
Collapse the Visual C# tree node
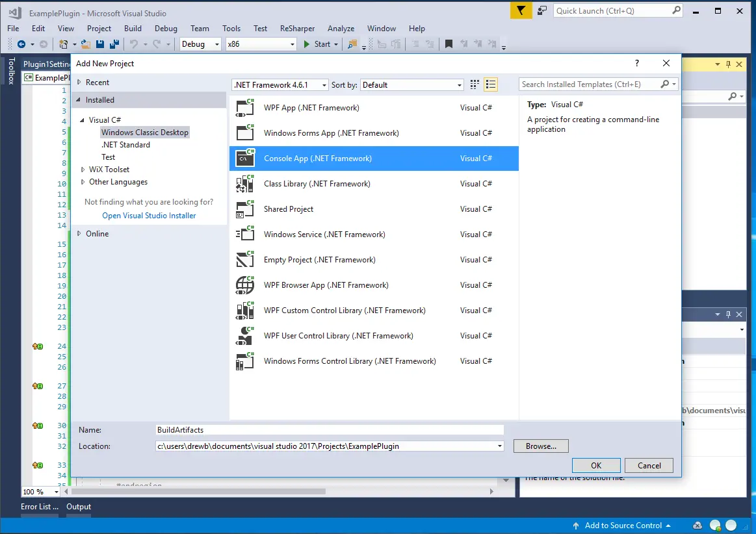point(82,120)
